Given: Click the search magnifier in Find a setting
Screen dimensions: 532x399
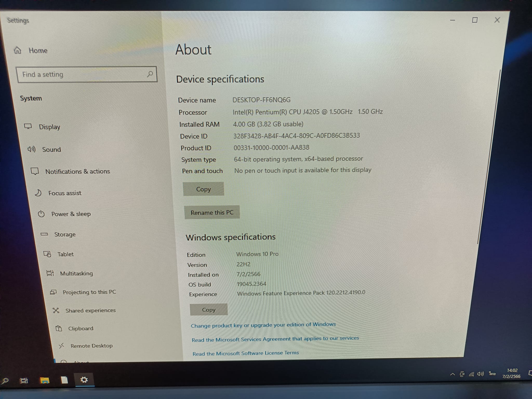Looking at the screenshot, I should pyautogui.click(x=150, y=74).
